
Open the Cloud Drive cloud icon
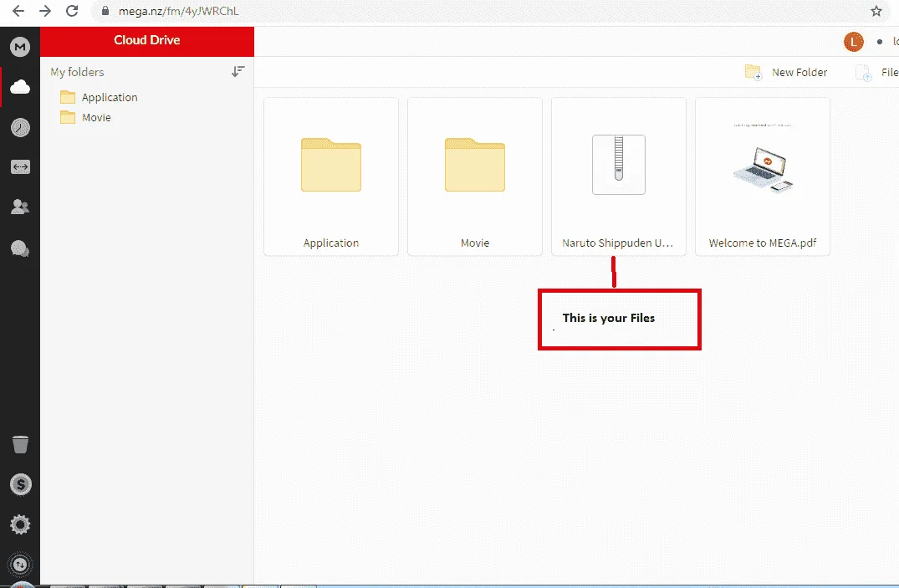click(x=20, y=87)
